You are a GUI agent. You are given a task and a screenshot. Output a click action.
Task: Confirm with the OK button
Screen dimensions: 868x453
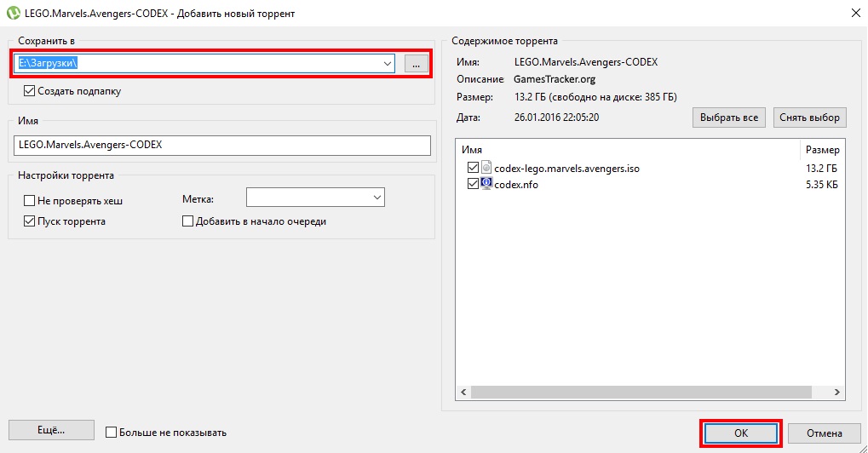point(741,433)
